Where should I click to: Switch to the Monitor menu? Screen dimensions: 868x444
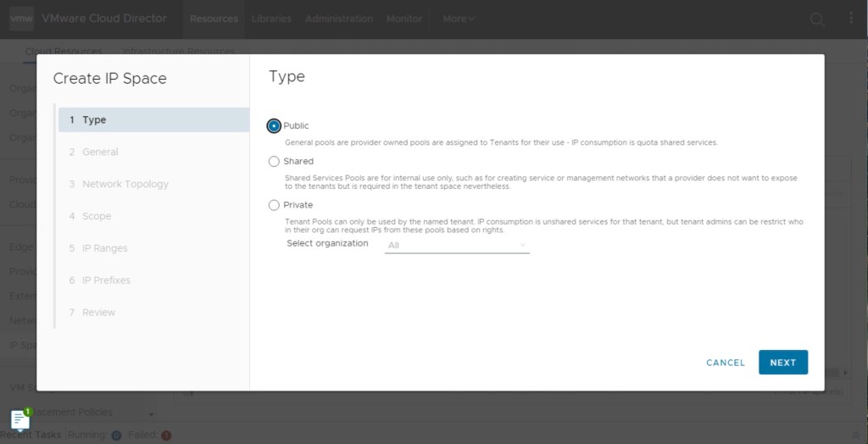[x=404, y=19]
